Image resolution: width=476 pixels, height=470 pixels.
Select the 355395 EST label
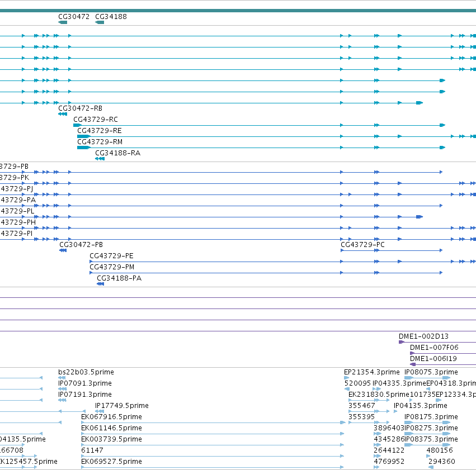pos(361,417)
